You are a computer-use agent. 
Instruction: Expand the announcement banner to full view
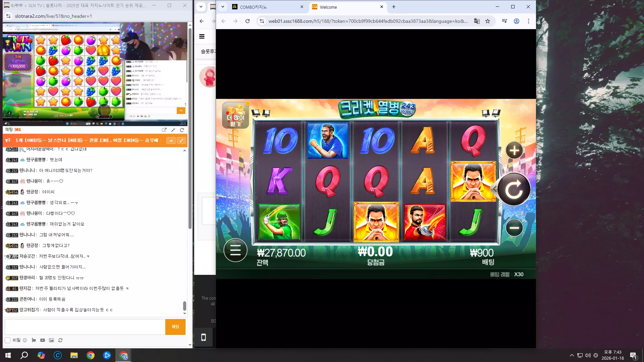point(181,140)
